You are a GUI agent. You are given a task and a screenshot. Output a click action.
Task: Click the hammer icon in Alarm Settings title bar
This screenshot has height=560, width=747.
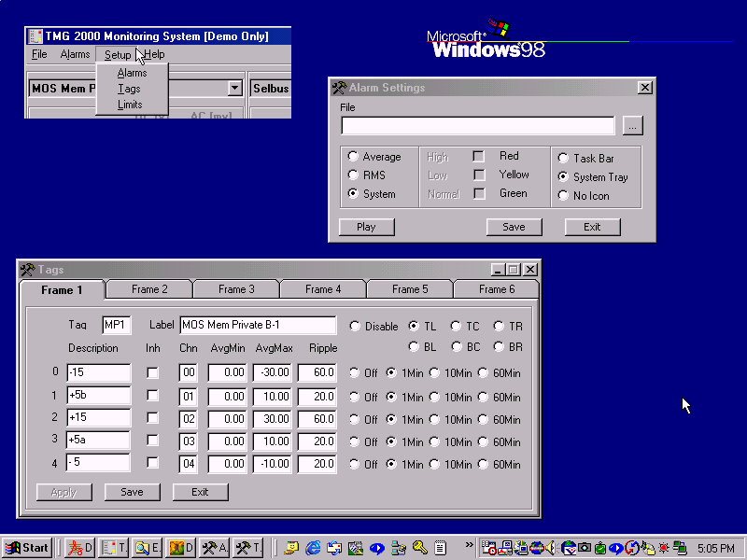pos(339,88)
